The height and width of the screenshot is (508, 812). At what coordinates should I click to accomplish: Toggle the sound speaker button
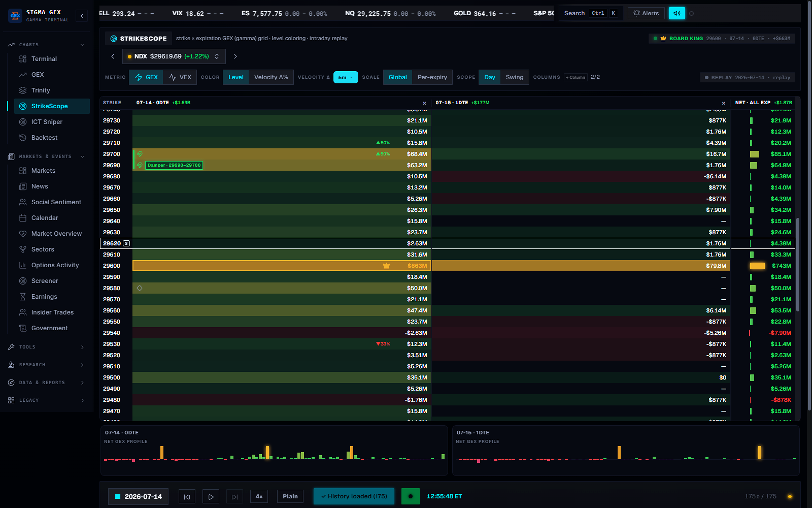pyautogui.click(x=676, y=13)
